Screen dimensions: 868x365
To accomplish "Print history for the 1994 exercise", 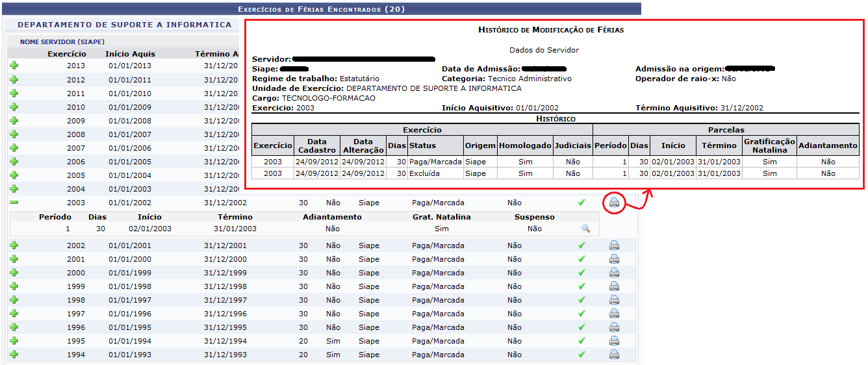I will tap(614, 355).
